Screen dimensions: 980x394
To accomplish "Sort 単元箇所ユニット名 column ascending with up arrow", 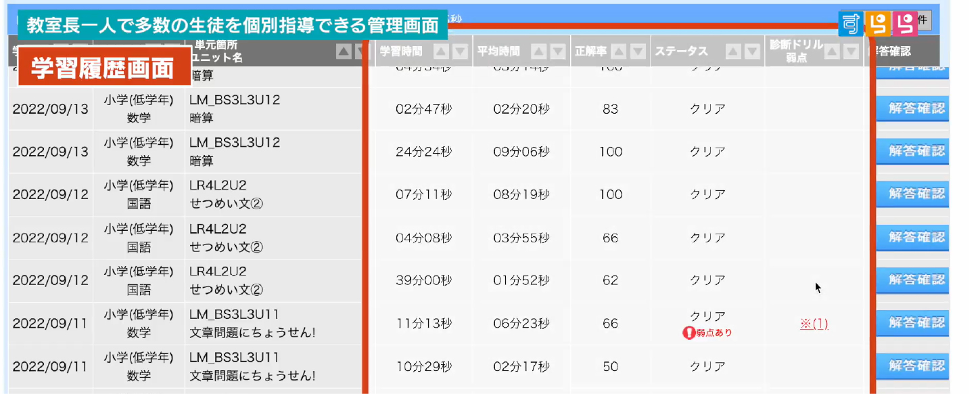I will point(344,51).
